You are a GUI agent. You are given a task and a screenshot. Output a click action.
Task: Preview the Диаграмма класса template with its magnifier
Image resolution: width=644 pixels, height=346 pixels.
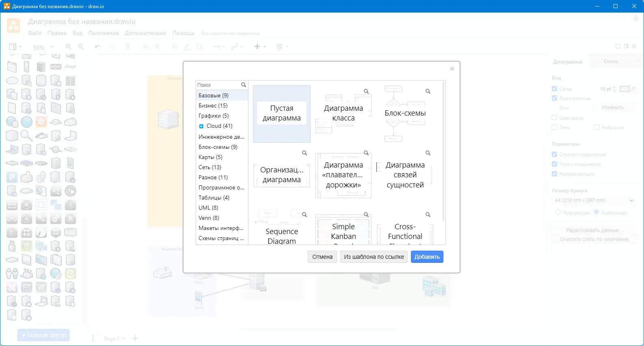coord(366,91)
